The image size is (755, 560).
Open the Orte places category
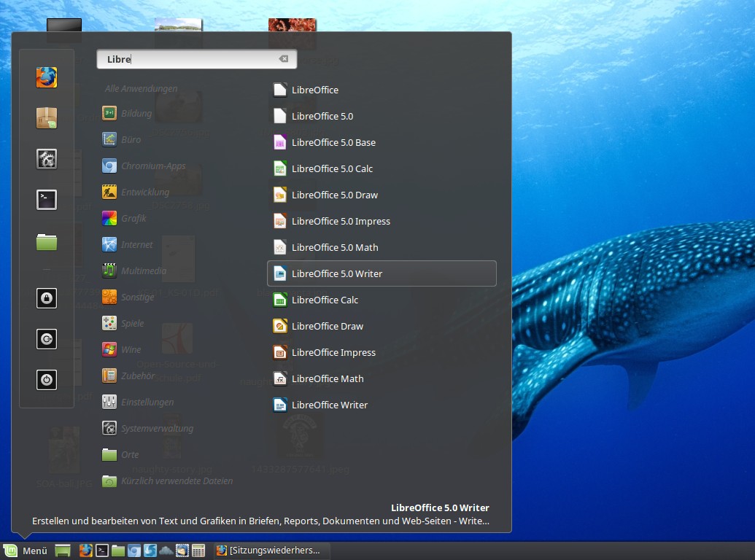[120, 454]
